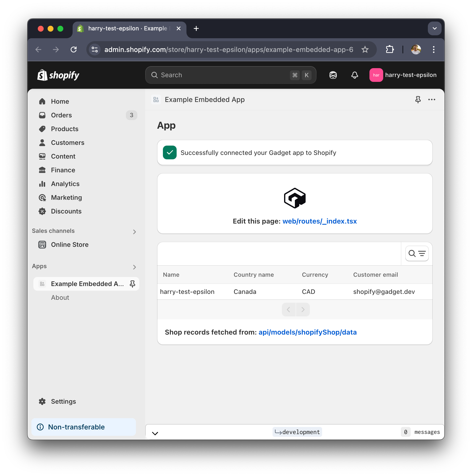The image size is (472, 476).
Task: Click the app grid icon beside Example Embedded App title
Action: tap(156, 100)
